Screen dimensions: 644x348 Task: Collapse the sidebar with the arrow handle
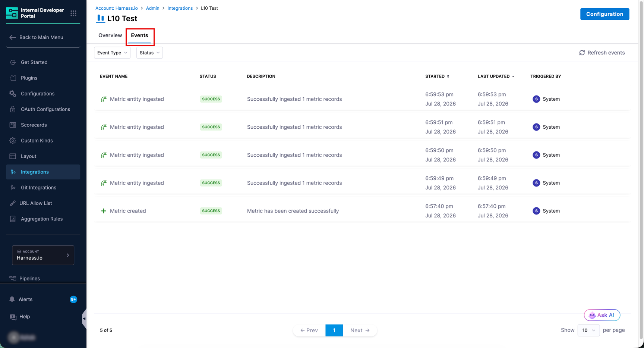click(84, 319)
